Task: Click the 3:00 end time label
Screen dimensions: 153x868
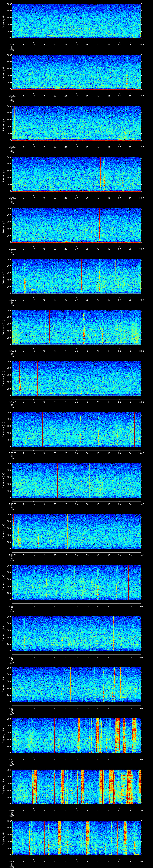Action: pyautogui.click(x=141, y=96)
